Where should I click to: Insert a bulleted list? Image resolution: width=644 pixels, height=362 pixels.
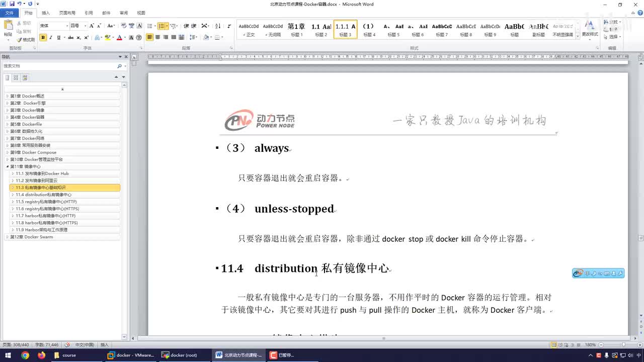click(x=150, y=26)
